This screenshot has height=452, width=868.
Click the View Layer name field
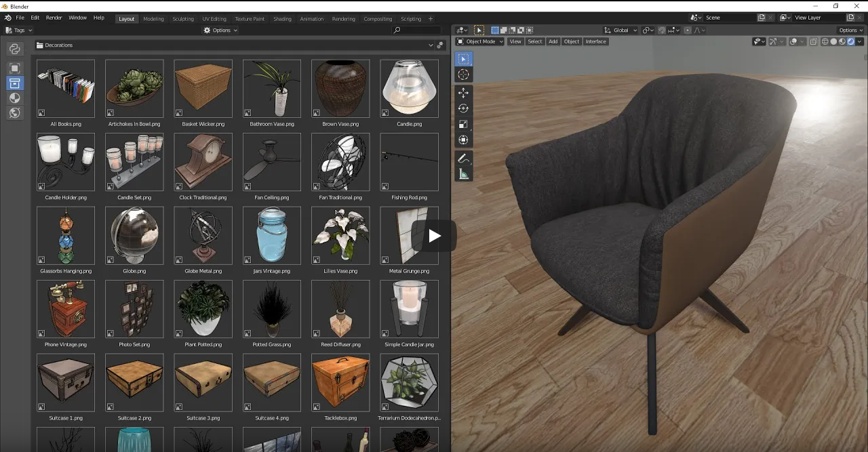(818, 18)
